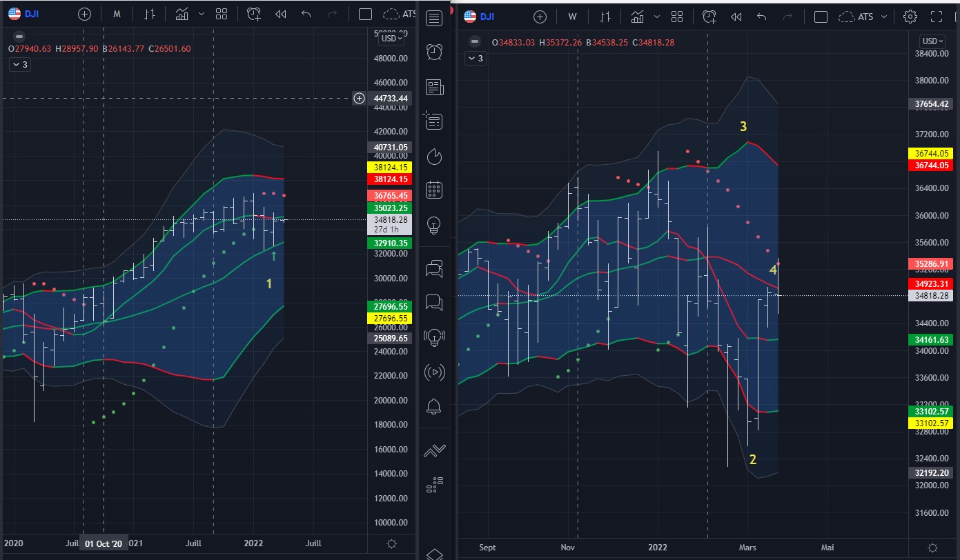The height and width of the screenshot is (560, 960).
Task: Open the Alerts alarm clock panel
Action: 434,52
